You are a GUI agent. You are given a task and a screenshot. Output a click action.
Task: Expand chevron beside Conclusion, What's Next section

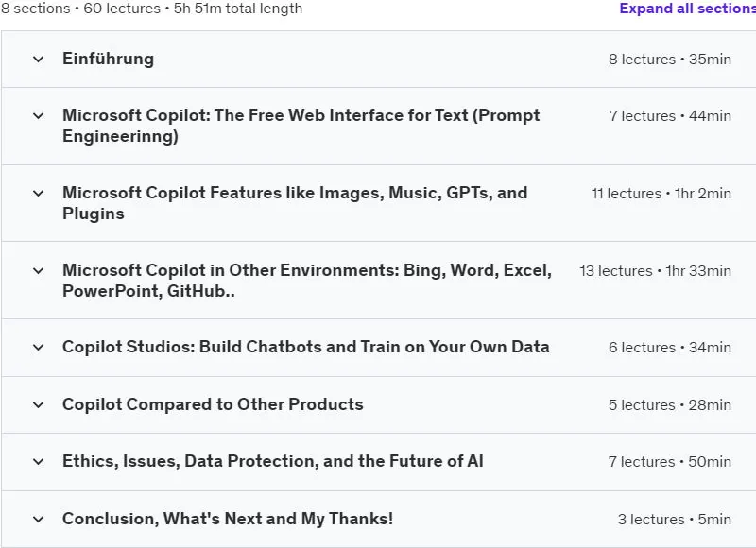(38, 519)
